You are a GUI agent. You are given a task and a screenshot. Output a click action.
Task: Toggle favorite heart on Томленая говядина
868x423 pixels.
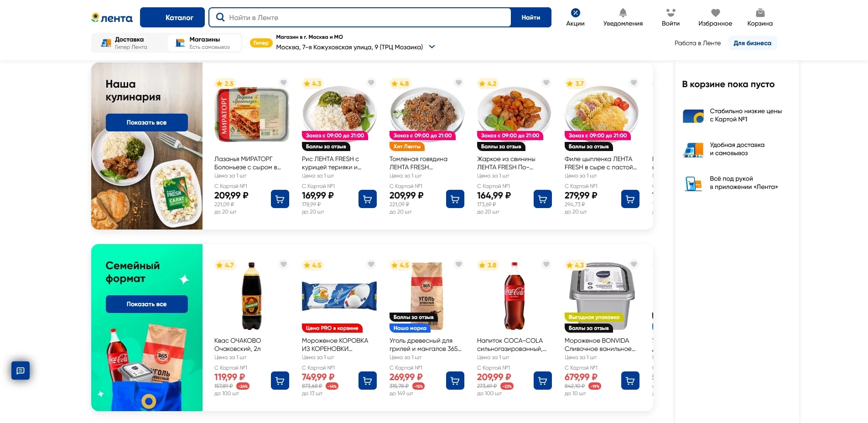(458, 83)
